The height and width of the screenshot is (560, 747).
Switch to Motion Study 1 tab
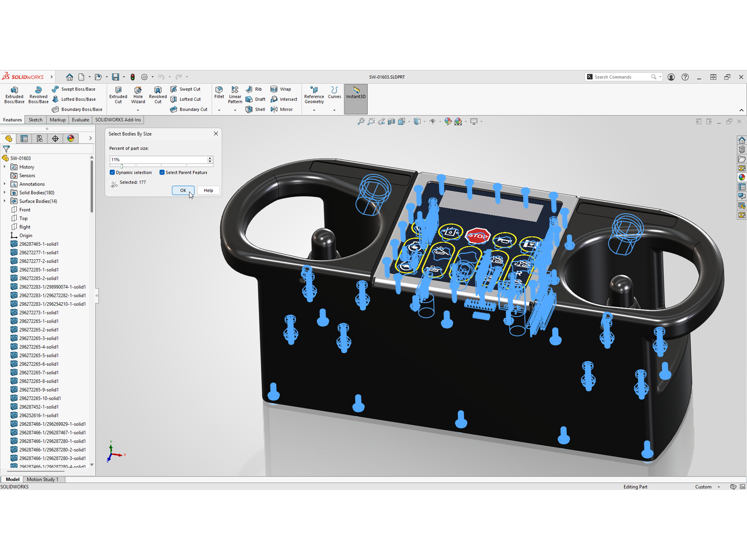42,479
